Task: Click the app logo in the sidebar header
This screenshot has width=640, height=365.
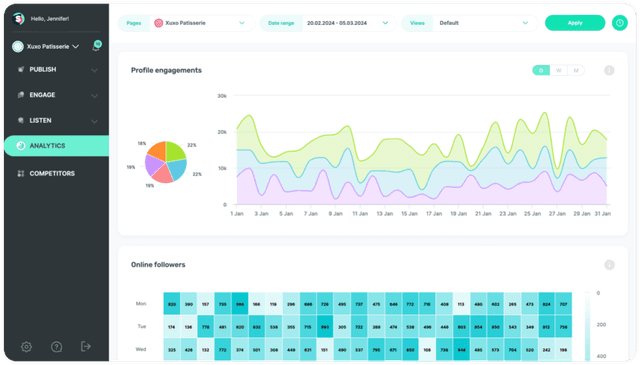Action: pyautogui.click(x=18, y=19)
